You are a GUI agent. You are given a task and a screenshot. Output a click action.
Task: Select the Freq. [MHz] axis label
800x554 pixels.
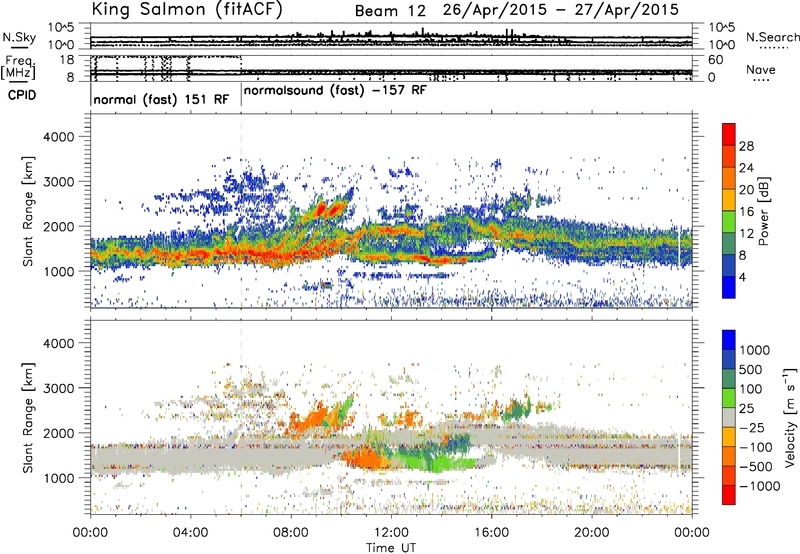[x=18, y=68]
